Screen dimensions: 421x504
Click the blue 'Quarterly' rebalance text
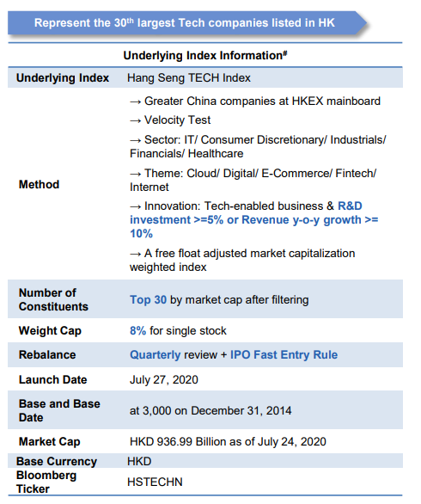tap(156, 355)
